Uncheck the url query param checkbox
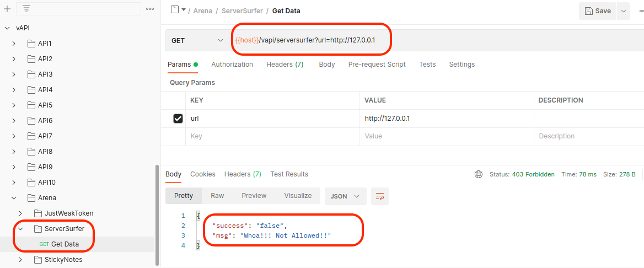This screenshot has width=644, height=268. tap(178, 119)
